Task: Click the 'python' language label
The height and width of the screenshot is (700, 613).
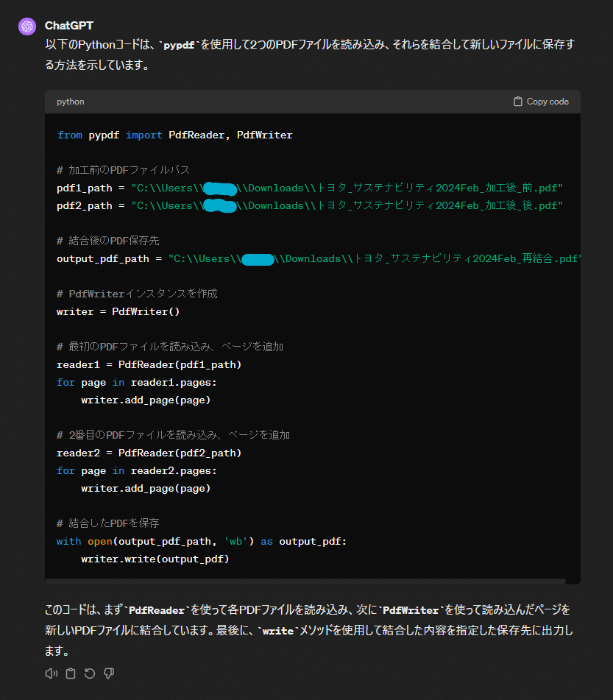Action: (x=71, y=102)
